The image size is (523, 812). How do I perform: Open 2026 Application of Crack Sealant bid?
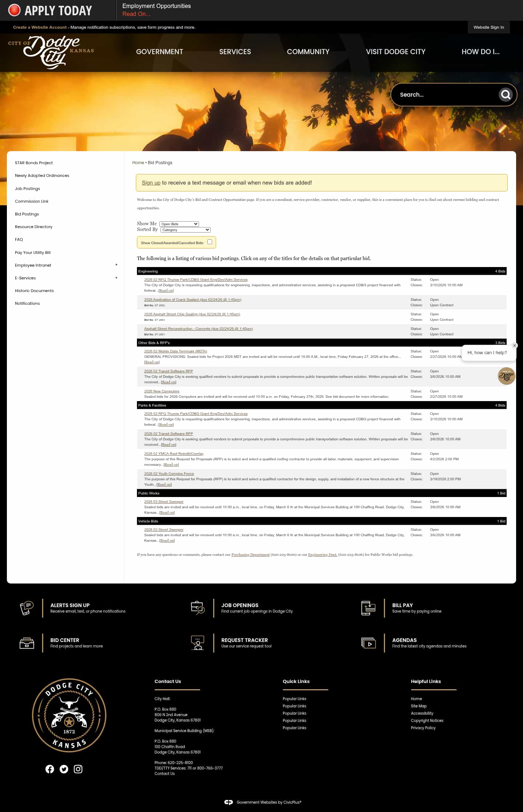[x=192, y=300]
